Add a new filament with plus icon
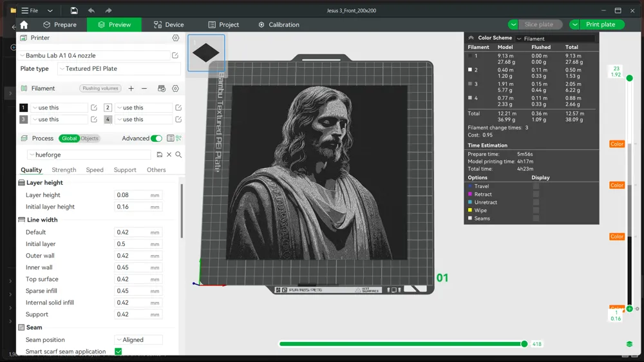The width and height of the screenshot is (644, 362). (131, 88)
